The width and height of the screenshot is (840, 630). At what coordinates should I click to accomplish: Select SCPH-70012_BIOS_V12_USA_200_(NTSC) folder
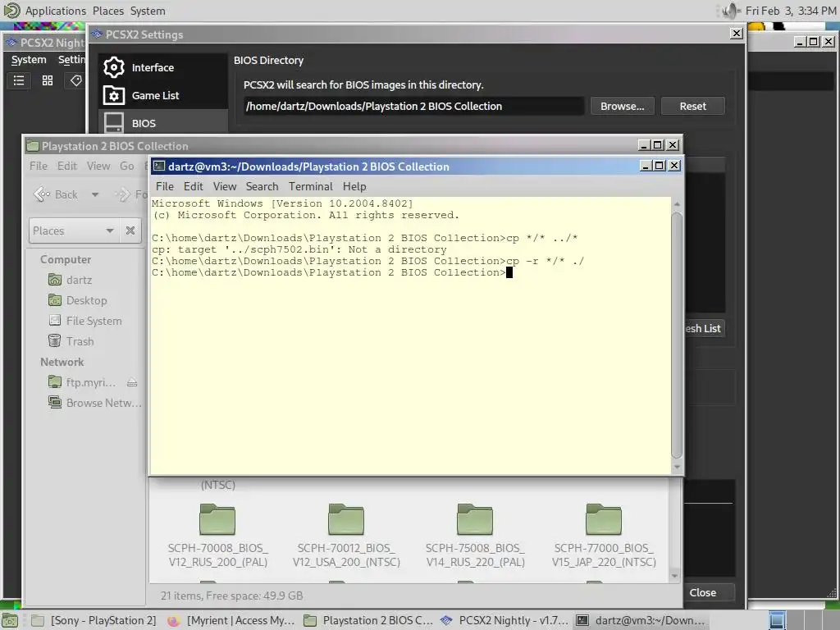[x=346, y=536]
